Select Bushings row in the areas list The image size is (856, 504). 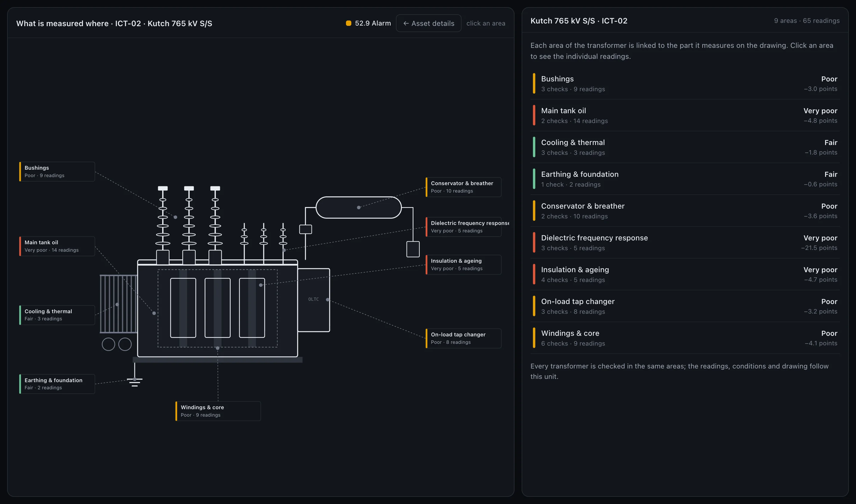685,84
